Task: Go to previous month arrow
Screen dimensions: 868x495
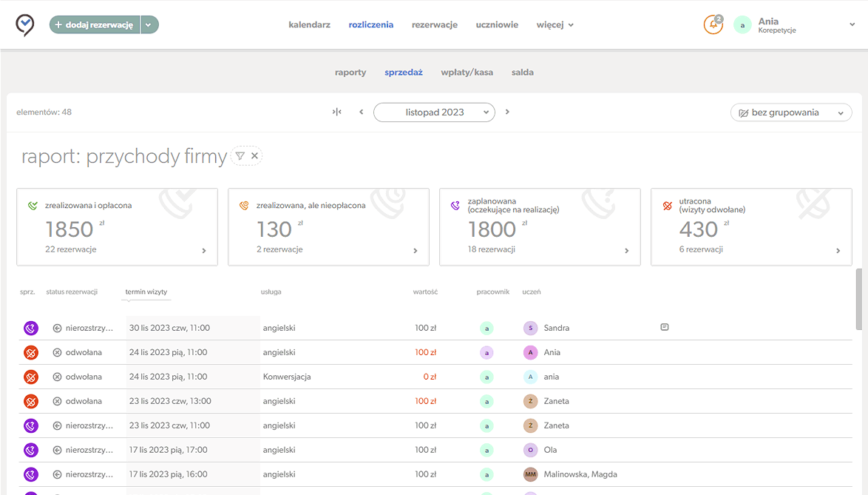Action: 362,112
